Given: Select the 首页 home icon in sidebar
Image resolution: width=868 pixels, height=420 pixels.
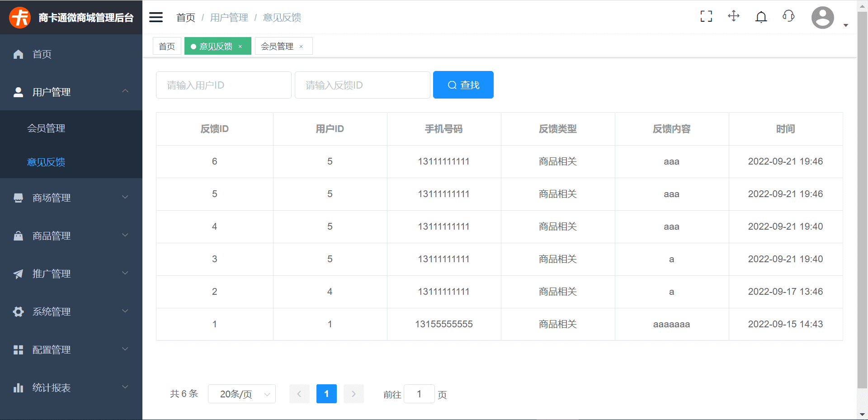Looking at the screenshot, I should coord(18,54).
